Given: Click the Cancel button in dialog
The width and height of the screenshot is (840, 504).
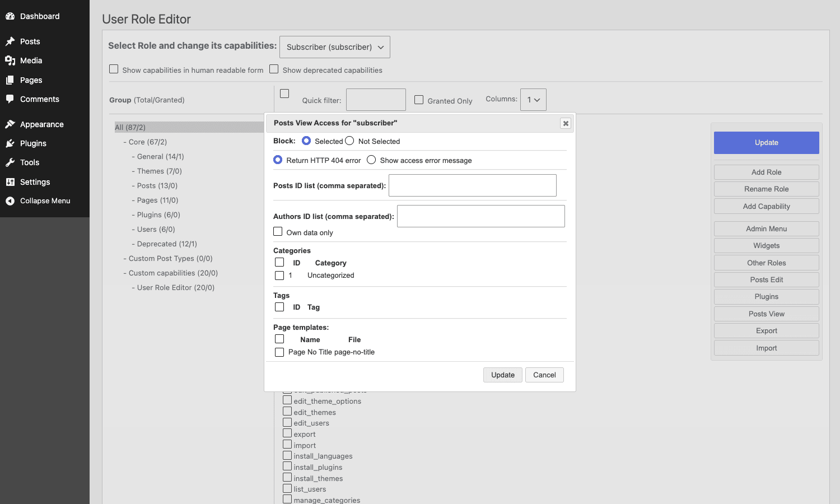Looking at the screenshot, I should click(x=544, y=375).
